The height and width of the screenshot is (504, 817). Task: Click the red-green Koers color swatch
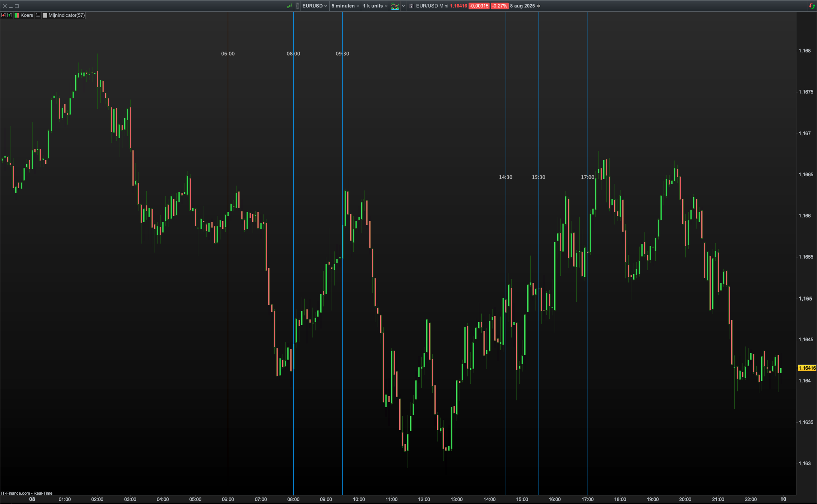pos(17,15)
